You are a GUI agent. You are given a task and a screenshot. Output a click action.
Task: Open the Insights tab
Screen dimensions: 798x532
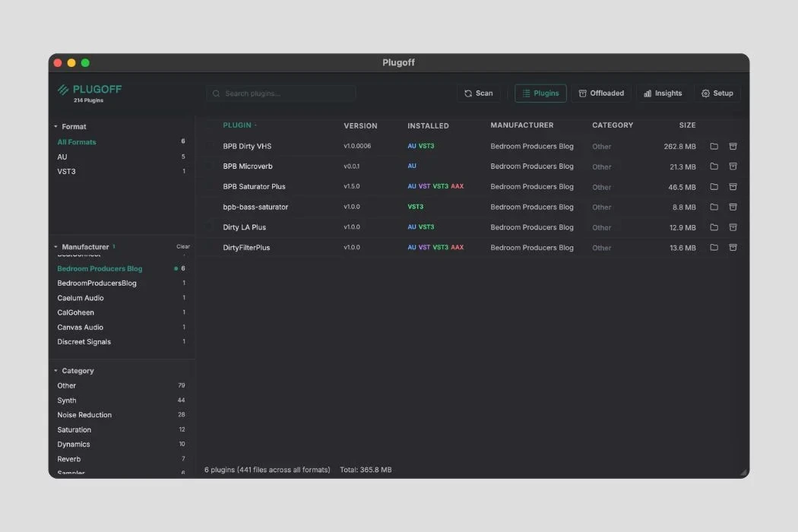663,93
